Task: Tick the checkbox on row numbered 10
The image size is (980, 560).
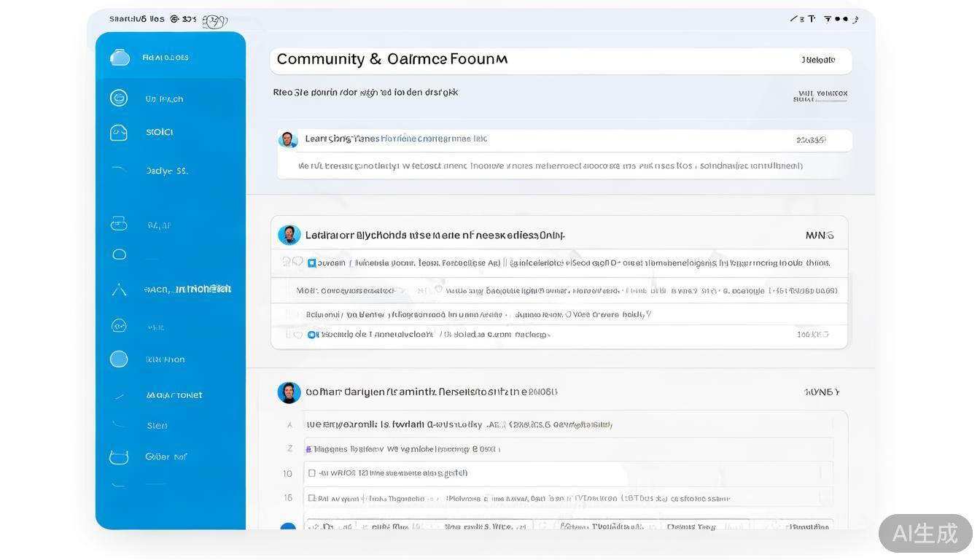Action: (x=312, y=473)
